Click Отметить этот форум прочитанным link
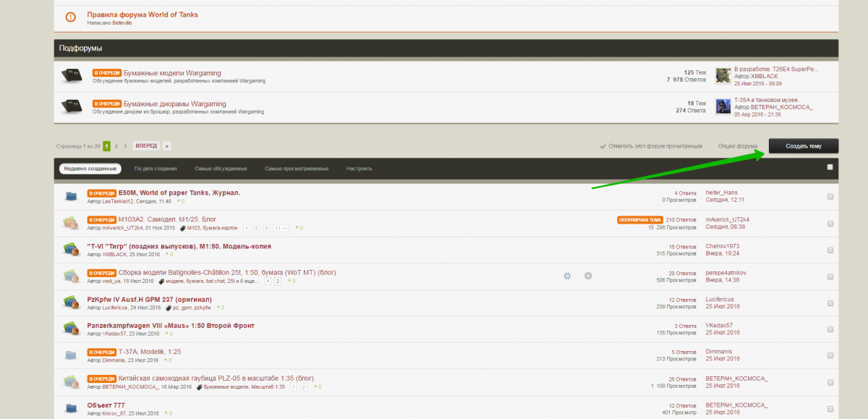Viewport: 868px width, 419px height. tap(655, 146)
